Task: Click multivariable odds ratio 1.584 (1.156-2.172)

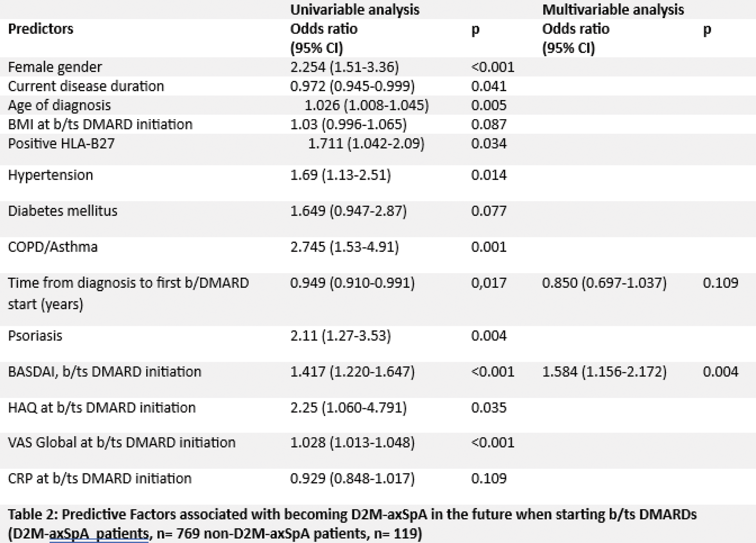Action: (x=604, y=372)
